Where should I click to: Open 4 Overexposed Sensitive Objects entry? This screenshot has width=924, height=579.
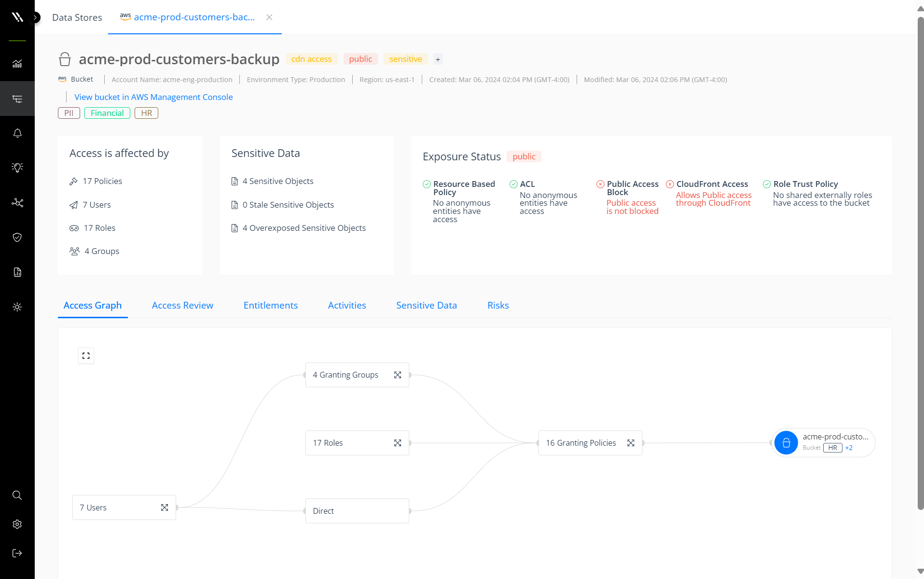click(x=298, y=228)
